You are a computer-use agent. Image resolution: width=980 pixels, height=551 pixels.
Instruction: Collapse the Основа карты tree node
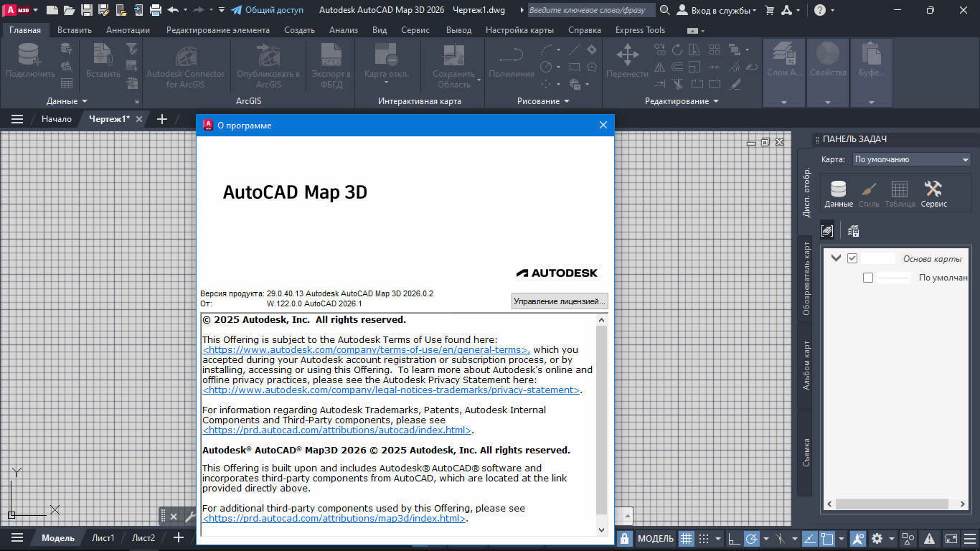[835, 258]
